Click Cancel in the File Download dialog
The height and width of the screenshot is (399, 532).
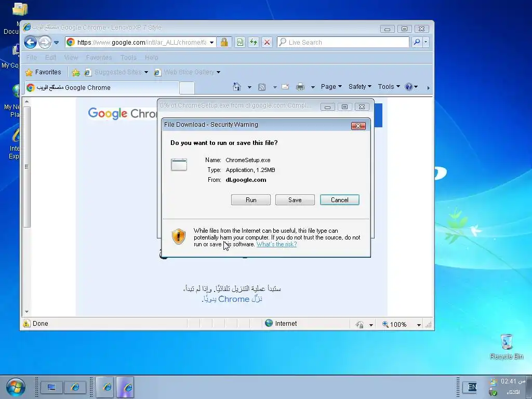(340, 200)
